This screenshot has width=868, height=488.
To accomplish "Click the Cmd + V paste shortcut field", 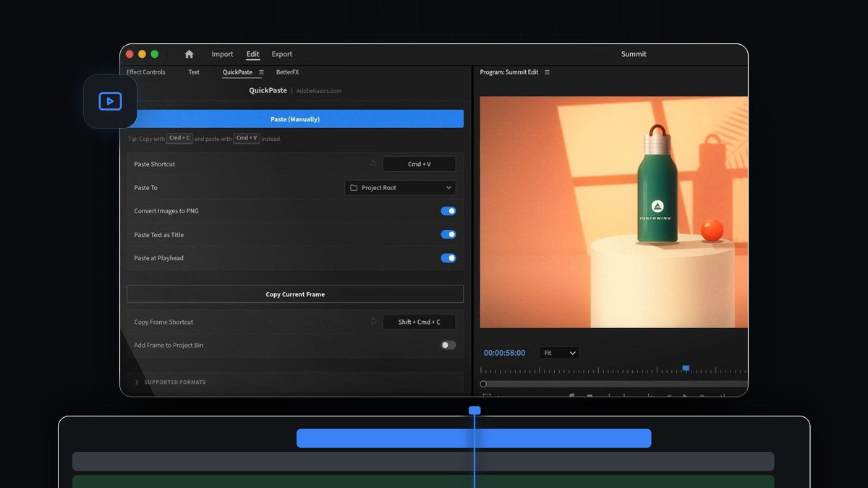I will coord(420,164).
